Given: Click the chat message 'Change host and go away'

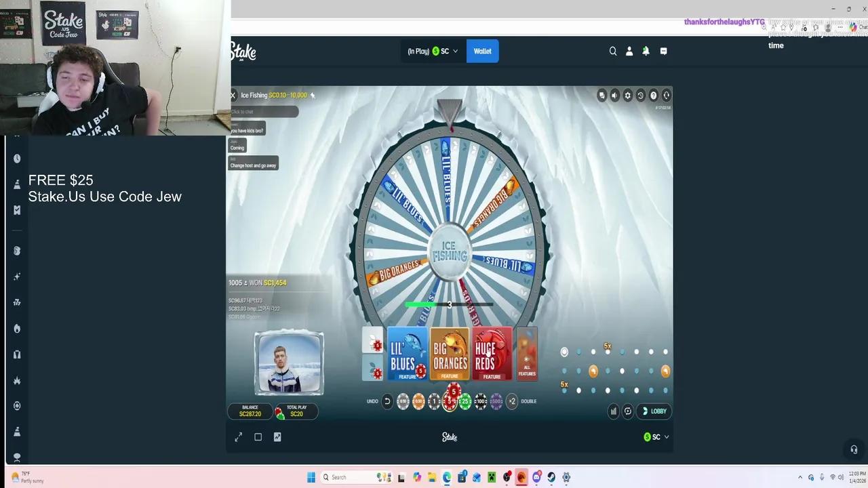Looking at the screenshot, I should (x=253, y=163).
